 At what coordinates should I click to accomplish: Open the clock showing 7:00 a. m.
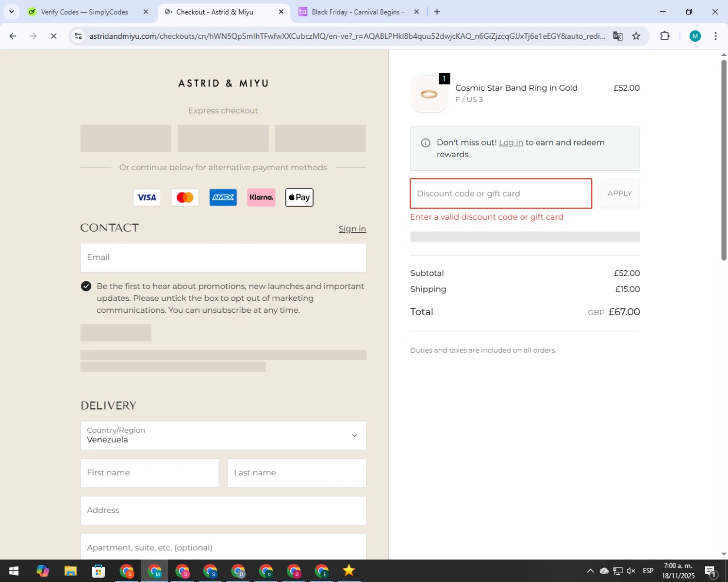coord(678,571)
